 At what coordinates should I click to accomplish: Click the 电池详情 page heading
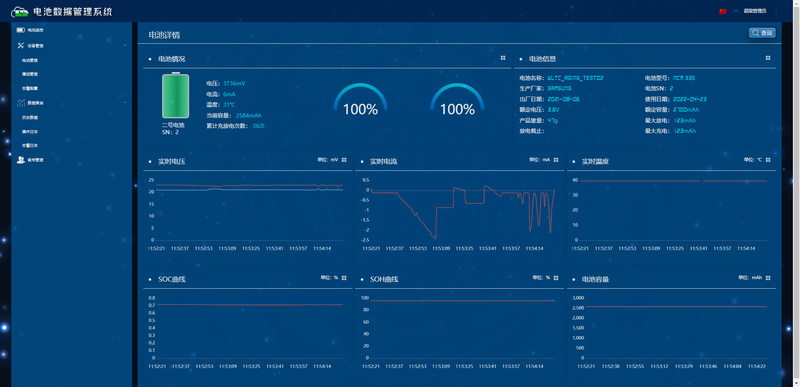[164, 35]
